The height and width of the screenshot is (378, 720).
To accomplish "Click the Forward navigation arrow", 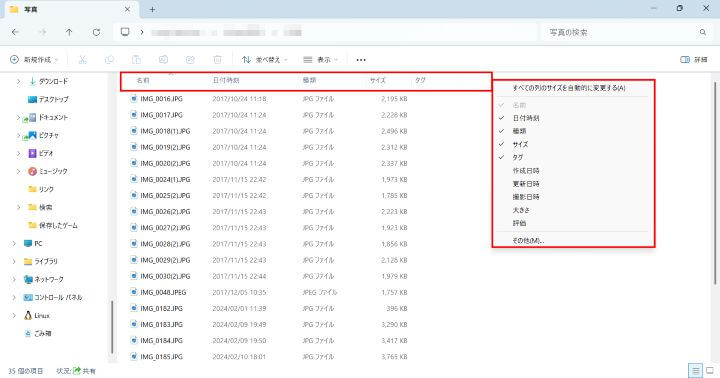I will click(x=42, y=32).
